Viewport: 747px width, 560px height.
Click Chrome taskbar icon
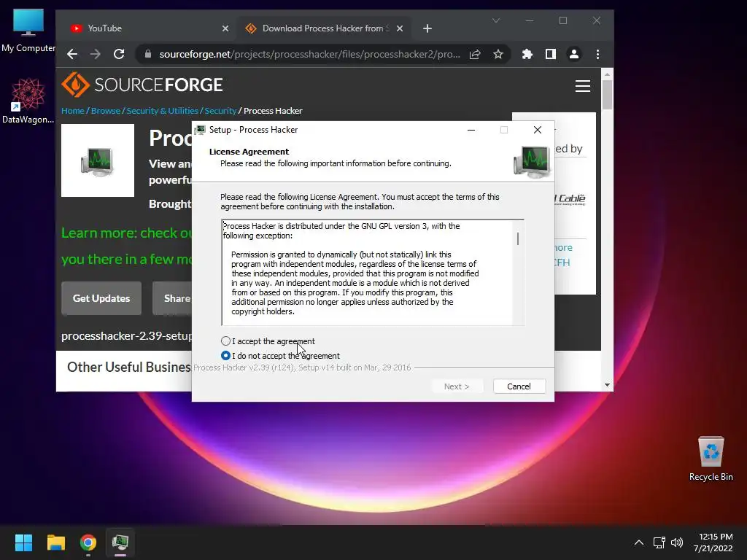[x=88, y=542]
